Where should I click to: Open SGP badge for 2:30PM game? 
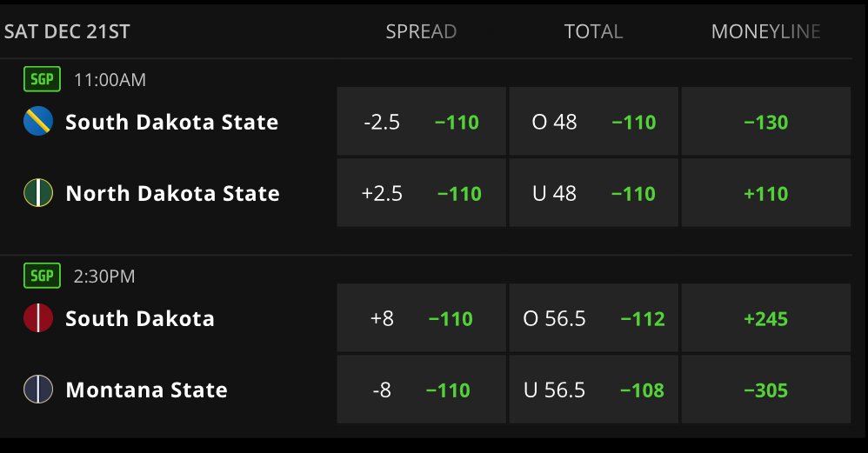point(42,276)
